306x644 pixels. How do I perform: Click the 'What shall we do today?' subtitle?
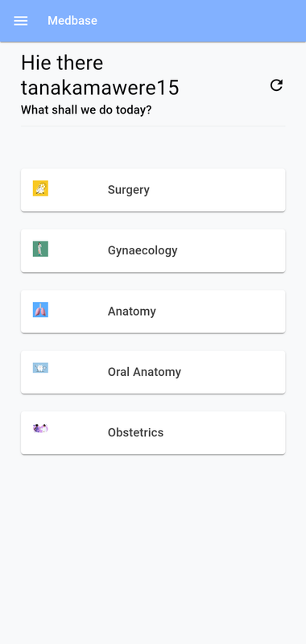(x=86, y=110)
